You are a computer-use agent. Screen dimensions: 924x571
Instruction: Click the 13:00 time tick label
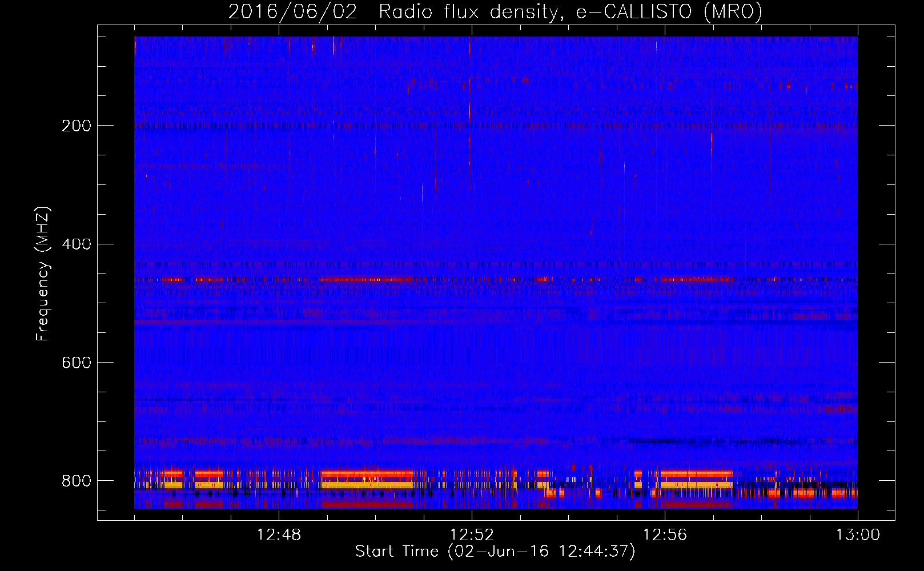click(x=858, y=535)
